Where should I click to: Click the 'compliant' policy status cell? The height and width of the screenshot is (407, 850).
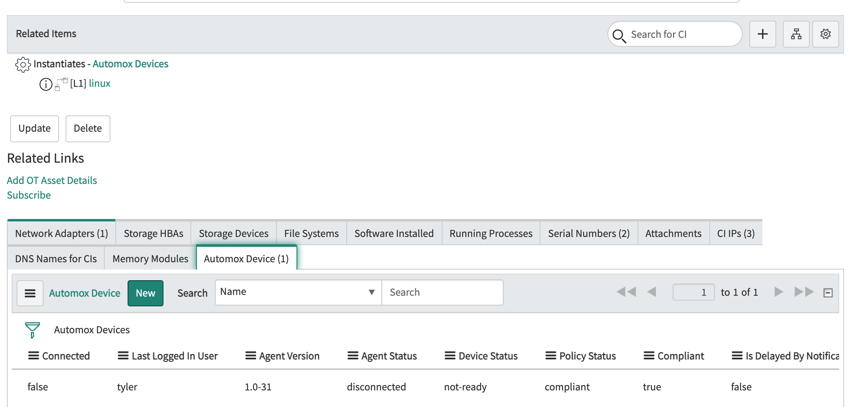(x=567, y=387)
